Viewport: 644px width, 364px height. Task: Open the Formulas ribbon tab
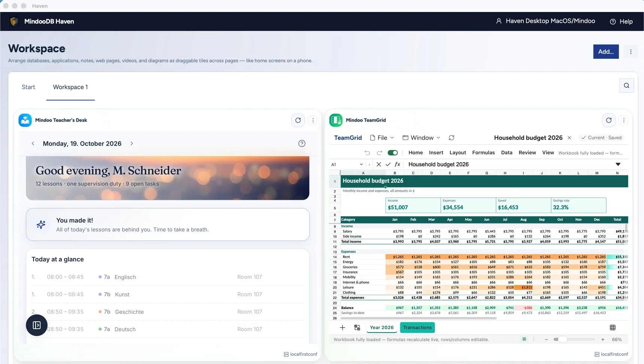coord(483,153)
